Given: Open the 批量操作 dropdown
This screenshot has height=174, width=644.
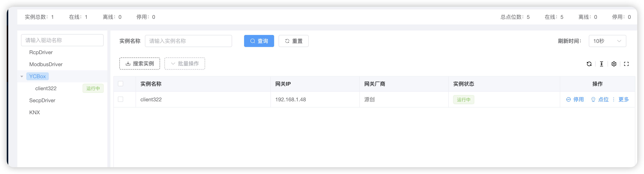Looking at the screenshot, I should (185, 63).
